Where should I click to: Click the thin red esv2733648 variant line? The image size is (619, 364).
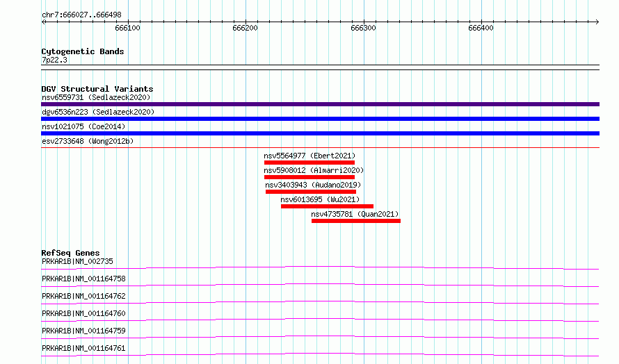tap(320, 148)
